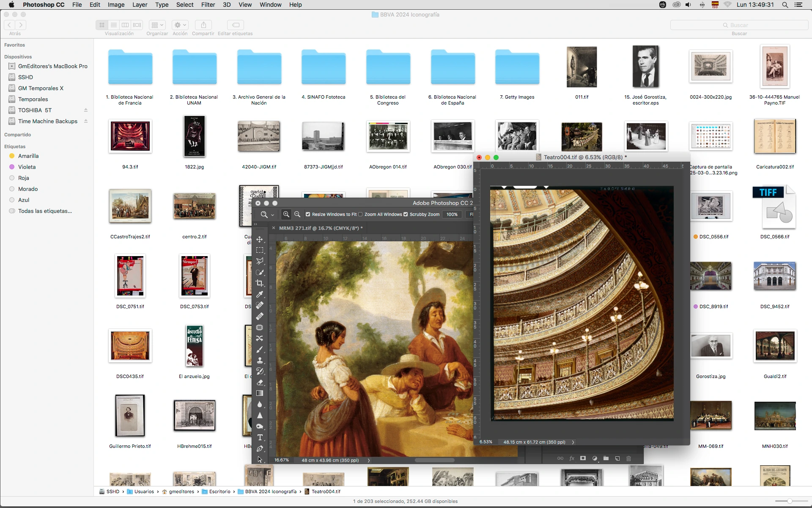The image size is (812, 508).
Task: Click the 100% zoom button
Action: coord(452,214)
